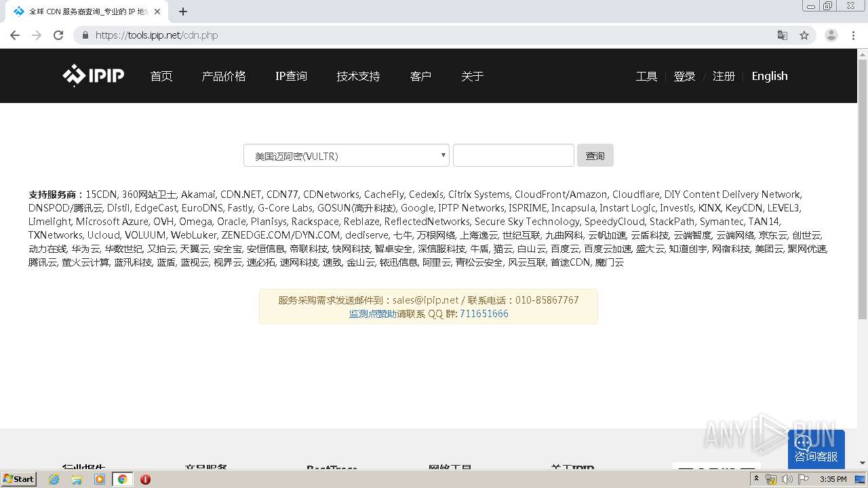Click the sales@ipip.net email text
The image size is (868, 488).
pos(426,300)
